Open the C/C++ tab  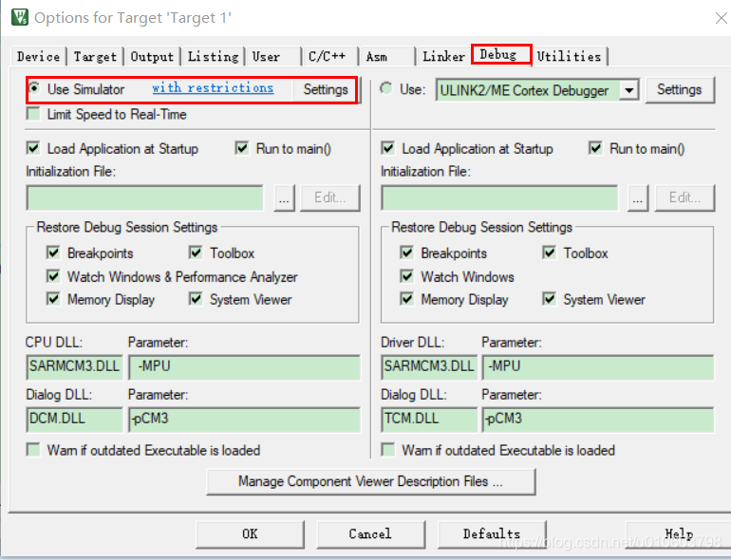pos(330,56)
